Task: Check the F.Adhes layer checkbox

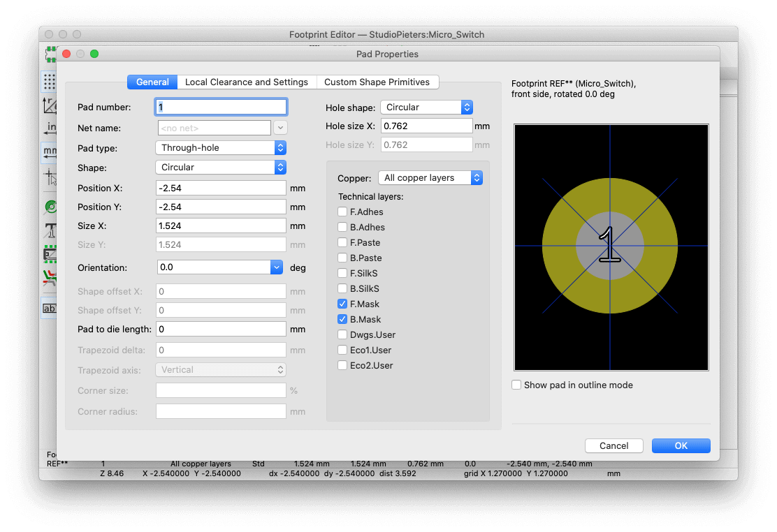Action: 342,212
